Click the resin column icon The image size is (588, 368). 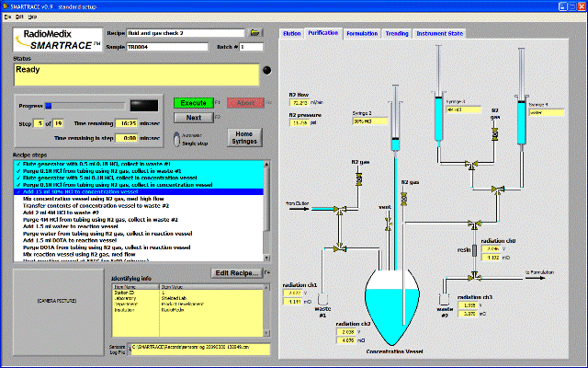pos(473,248)
